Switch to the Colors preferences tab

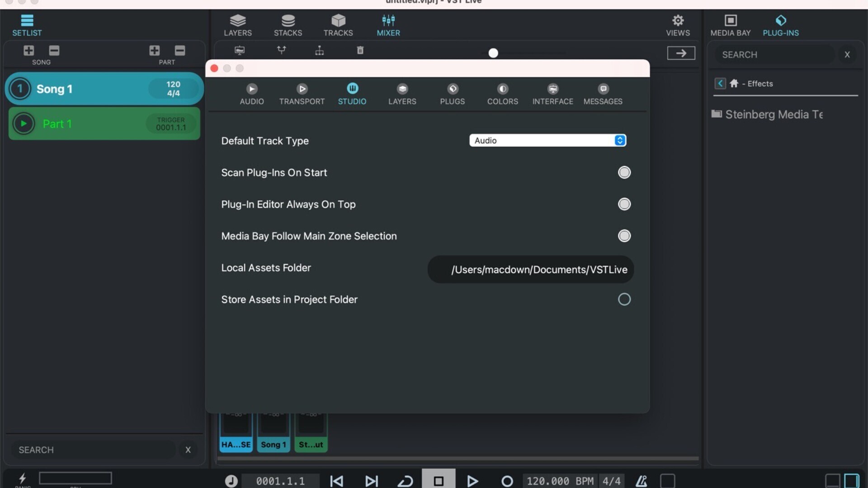click(x=503, y=94)
